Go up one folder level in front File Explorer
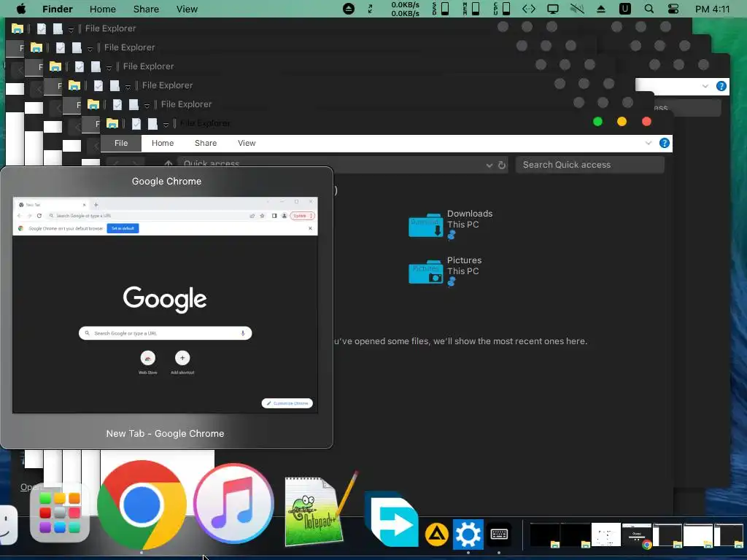Viewport: 747px width, 560px height. pos(169,164)
